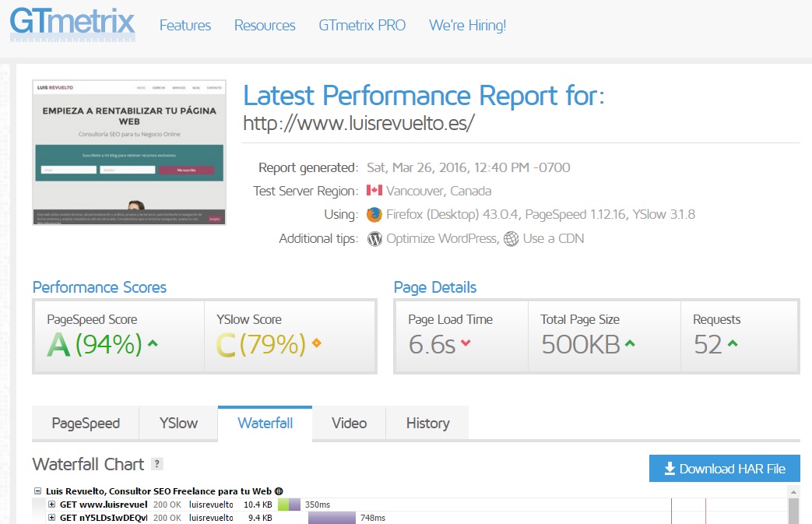Click the Canada flag icon

click(x=374, y=191)
